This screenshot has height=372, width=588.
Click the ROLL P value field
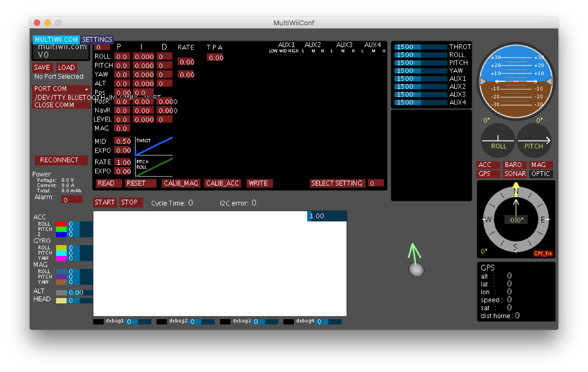click(x=122, y=57)
